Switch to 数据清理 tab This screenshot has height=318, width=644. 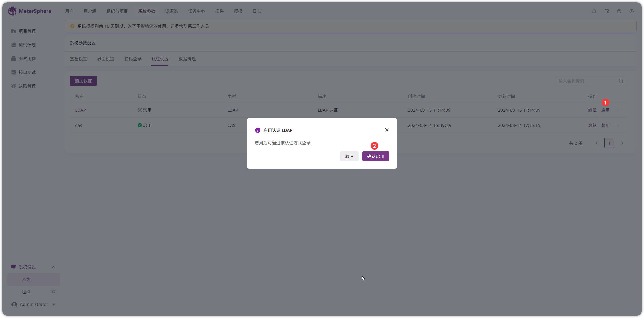tap(187, 59)
